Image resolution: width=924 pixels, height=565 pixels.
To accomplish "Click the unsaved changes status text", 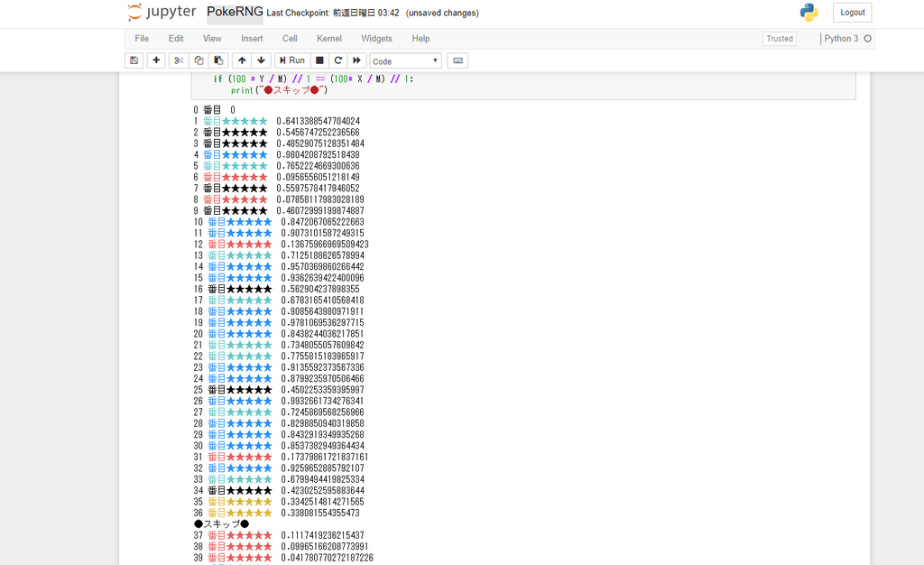I will point(442,13).
